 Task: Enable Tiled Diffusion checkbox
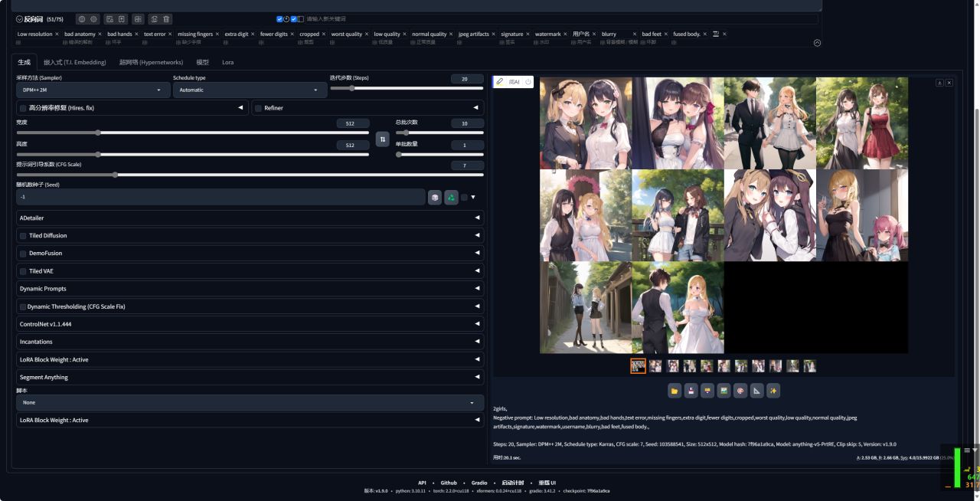(23, 236)
